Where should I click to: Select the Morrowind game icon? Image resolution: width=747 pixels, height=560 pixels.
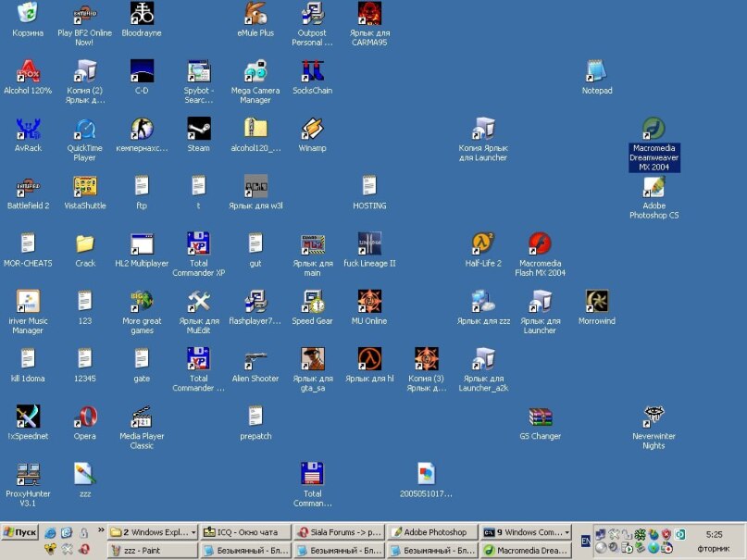597,302
